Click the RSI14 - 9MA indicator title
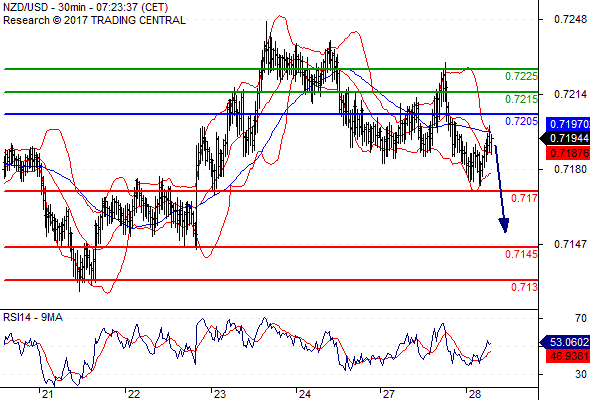 click(33, 317)
